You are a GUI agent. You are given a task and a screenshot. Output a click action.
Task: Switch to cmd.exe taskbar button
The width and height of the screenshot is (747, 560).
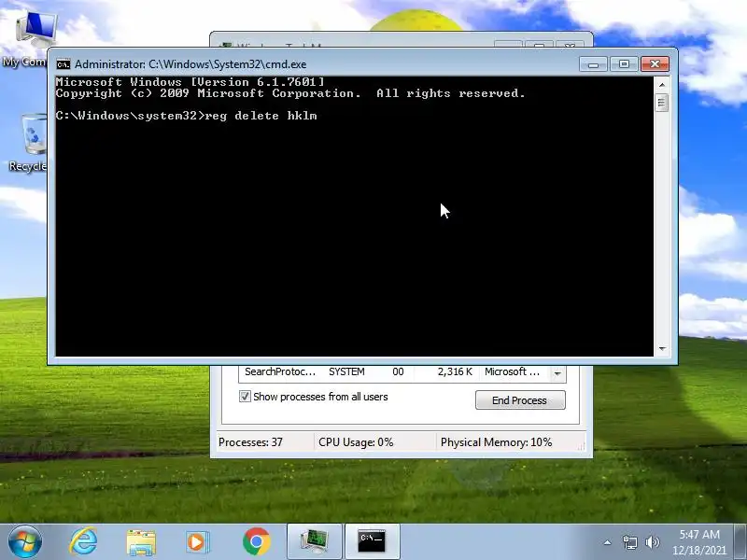point(372,541)
